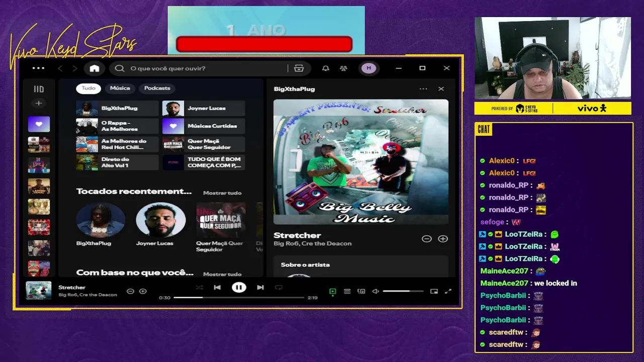This screenshot has height=362, width=644.
Task: Enter fullscreen with the expand arrows
Action: coord(448,291)
